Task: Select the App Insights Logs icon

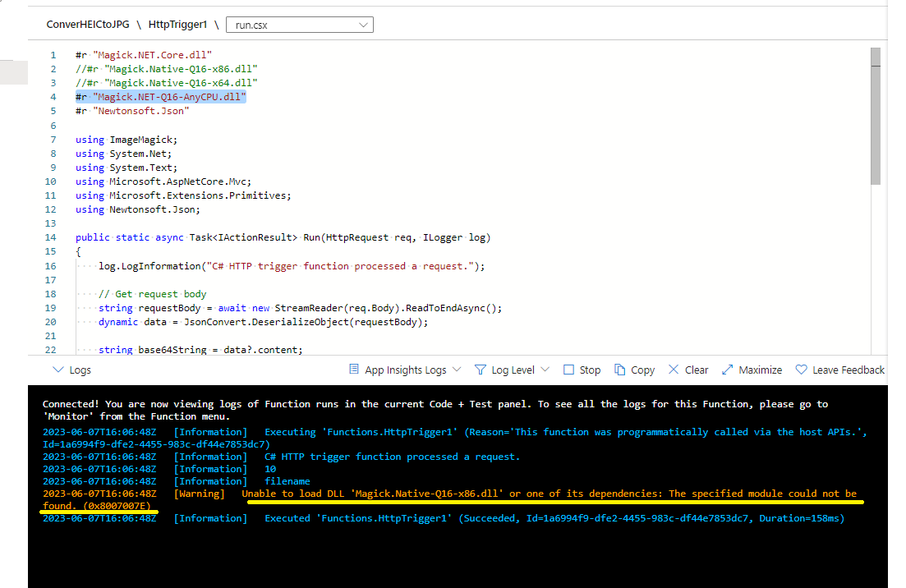Action: 354,370
